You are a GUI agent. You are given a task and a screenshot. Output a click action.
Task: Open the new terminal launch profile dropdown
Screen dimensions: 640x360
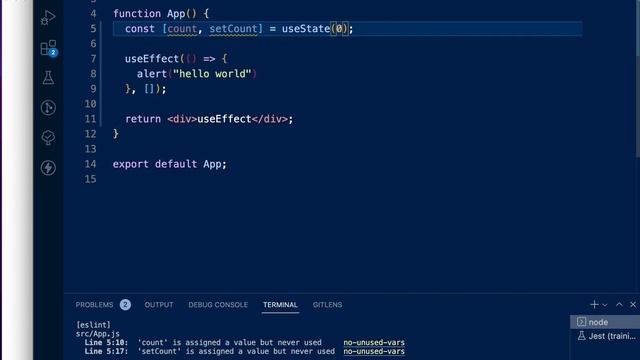[x=605, y=305]
